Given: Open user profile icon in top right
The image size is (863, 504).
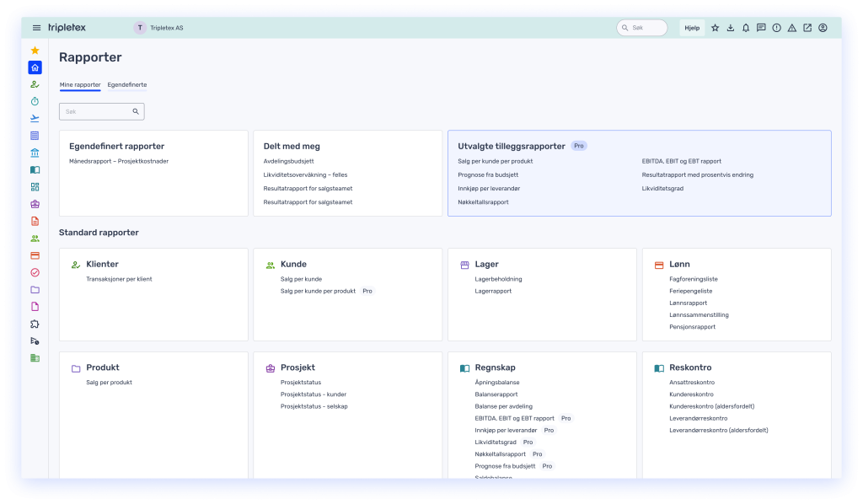Looking at the screenshot, I should (823, 28).
